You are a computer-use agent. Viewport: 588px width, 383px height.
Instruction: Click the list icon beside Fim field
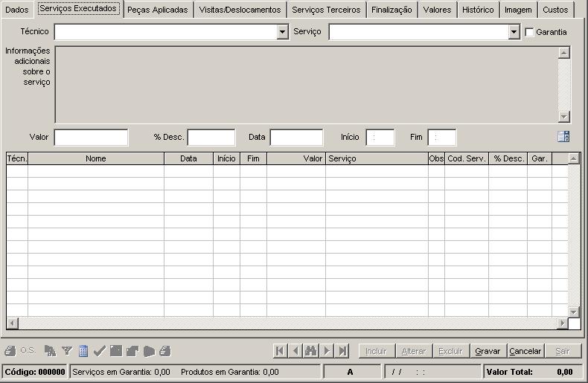[x=563, y=137]
